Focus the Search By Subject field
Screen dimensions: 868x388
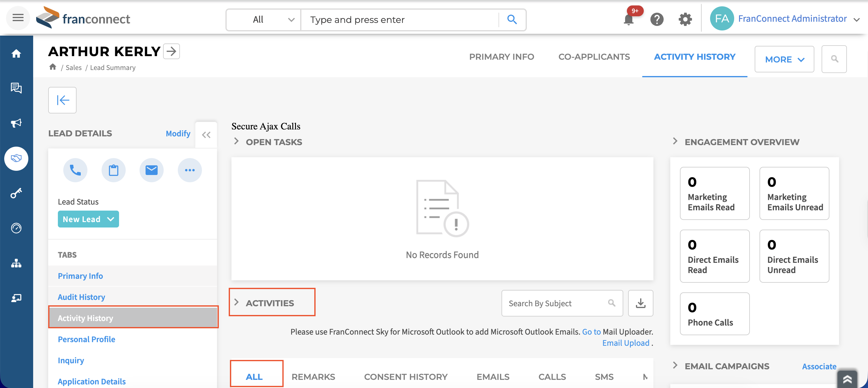(x=562, y=303)
